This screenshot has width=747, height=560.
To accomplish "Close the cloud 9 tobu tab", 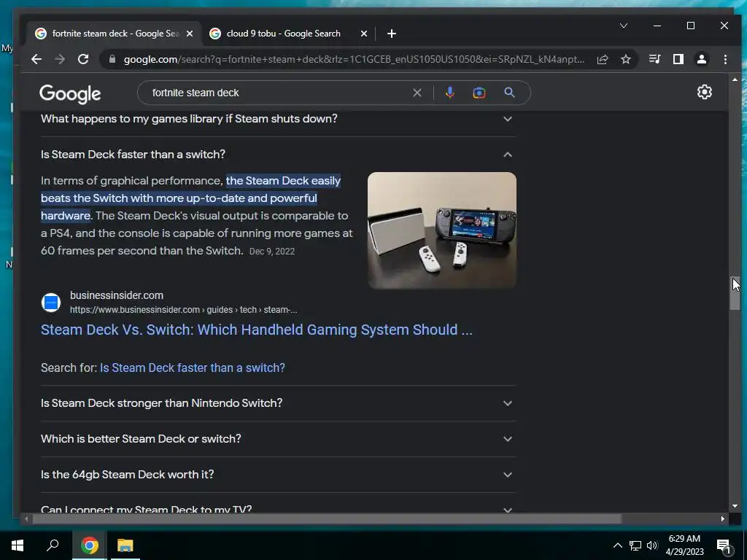I will (364, 34).
